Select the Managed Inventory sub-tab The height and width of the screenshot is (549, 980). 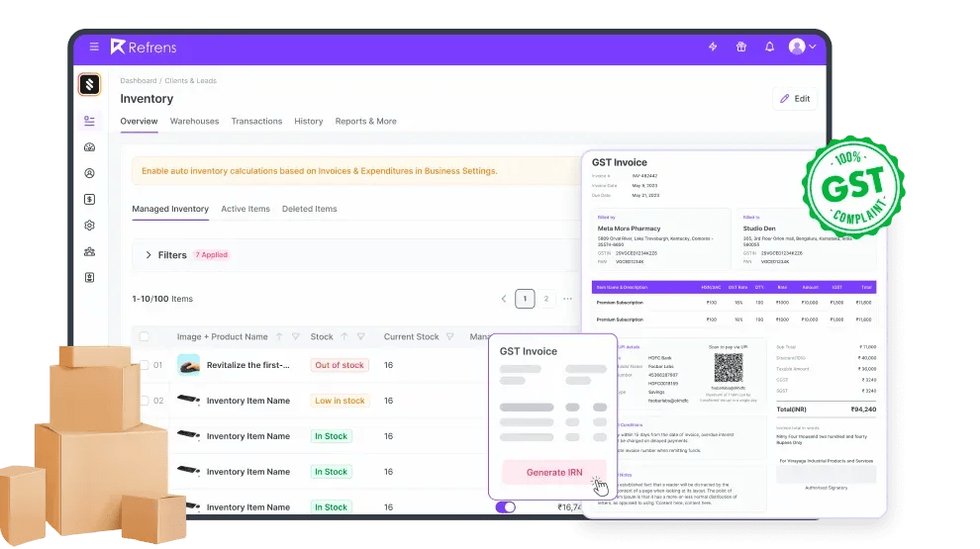170,209
